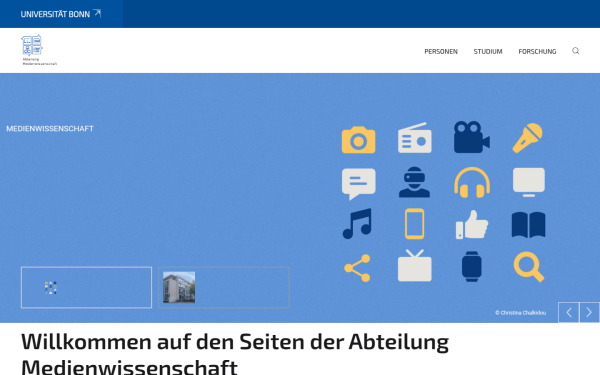Select the building photo slide thumbnail
Viewport: 600px width, 375px height.
click(x=224, y=287)
